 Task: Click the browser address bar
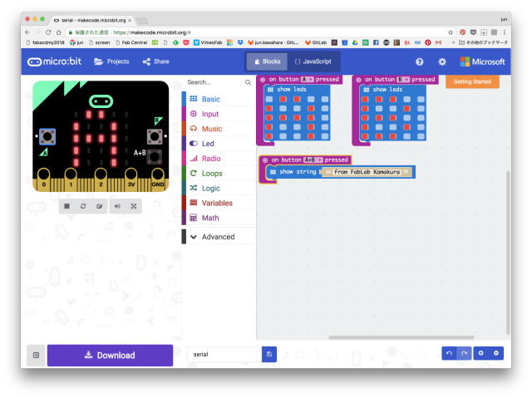click(x=258, y=32)
